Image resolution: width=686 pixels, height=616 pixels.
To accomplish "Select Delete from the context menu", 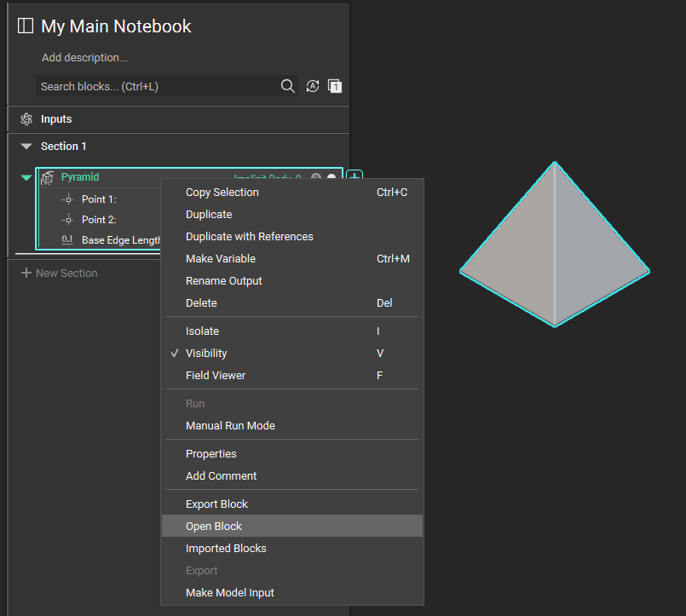I will pyautogui.click(x=291, y=302).
